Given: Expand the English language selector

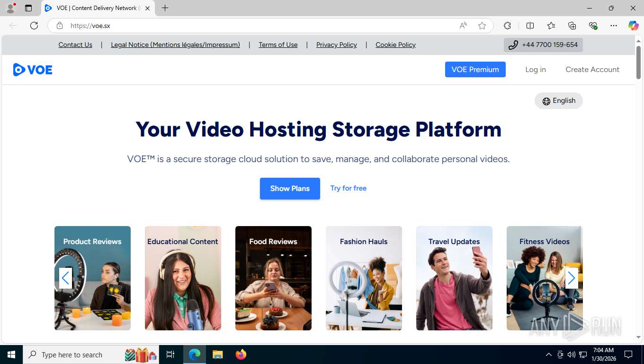Looking at the screenshot, I should pos(559,100).
